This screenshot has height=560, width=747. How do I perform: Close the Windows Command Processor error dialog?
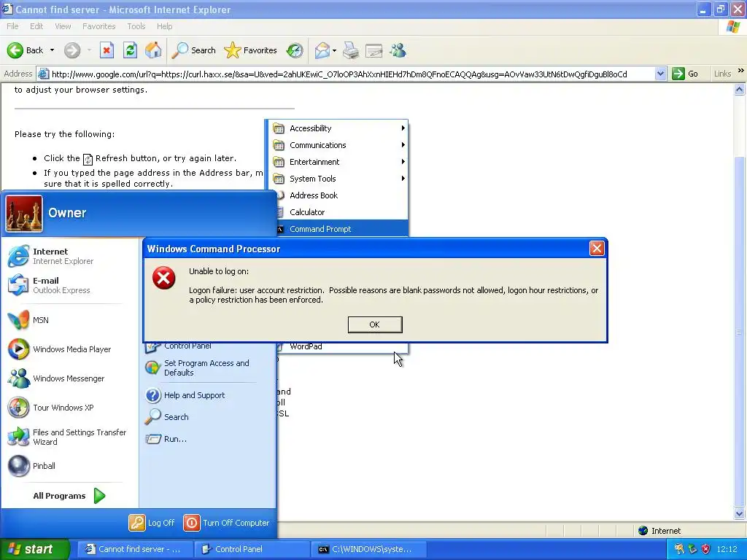tap(597, 248)
